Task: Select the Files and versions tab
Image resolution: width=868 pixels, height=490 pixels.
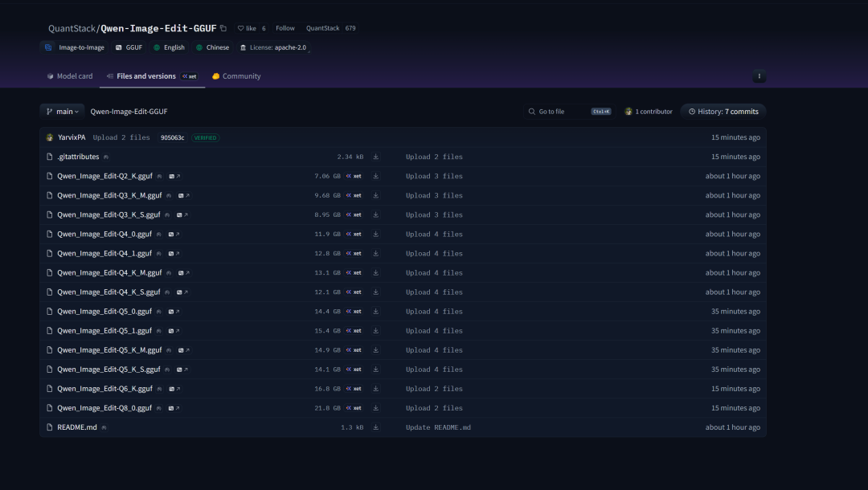Action: [x=152, y=76]
